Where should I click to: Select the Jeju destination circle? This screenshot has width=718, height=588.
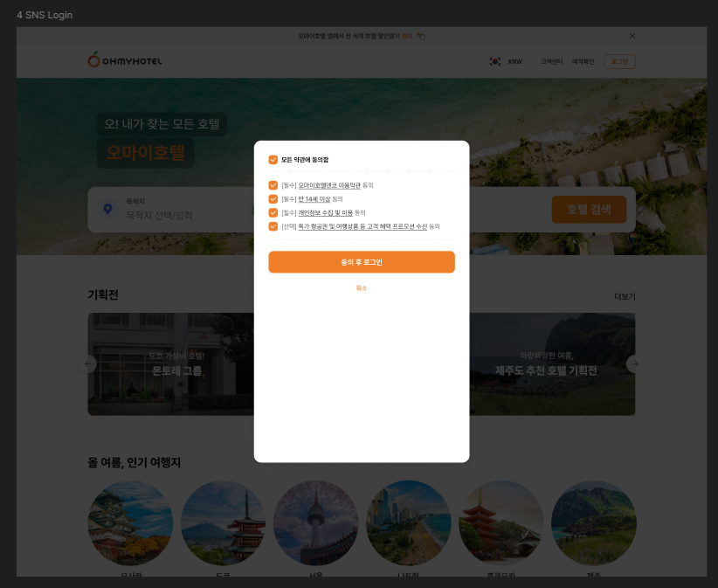pyautogui.click(x=593, y=522)
